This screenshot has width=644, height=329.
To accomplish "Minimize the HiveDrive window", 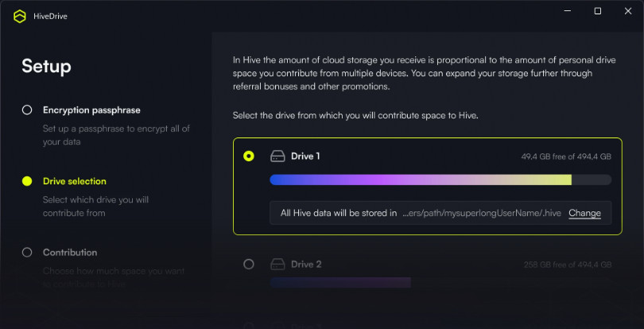I will coord(568,11).
